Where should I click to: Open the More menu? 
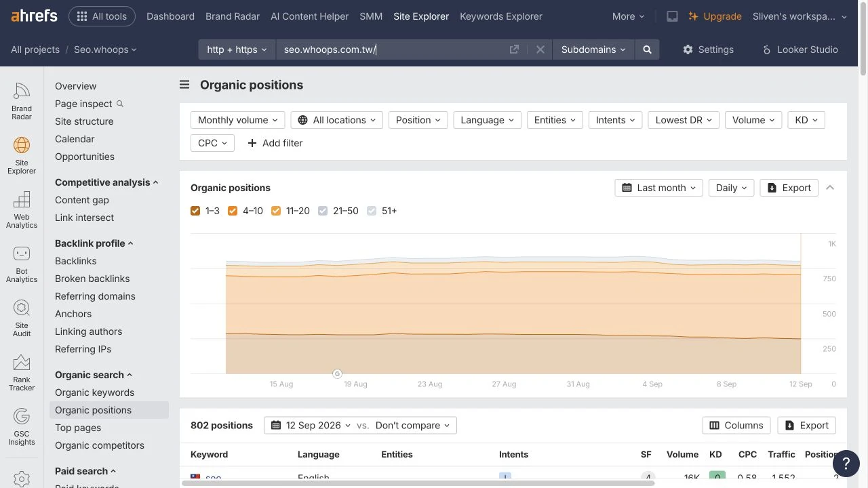[628, 16]
